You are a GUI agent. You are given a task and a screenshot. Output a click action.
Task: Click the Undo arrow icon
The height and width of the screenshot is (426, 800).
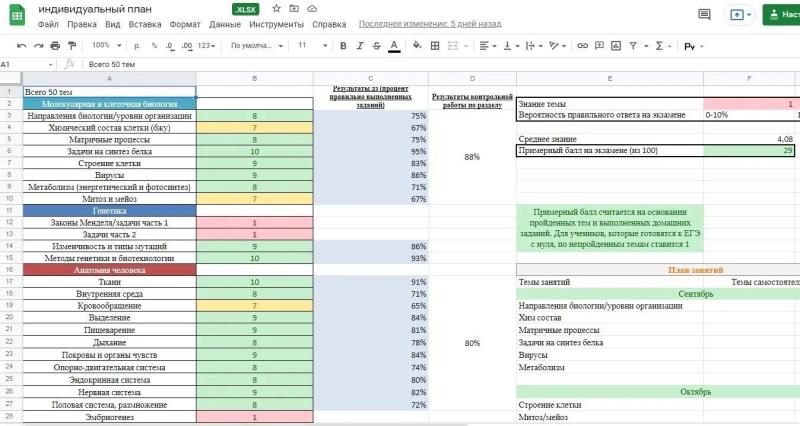click(21, 46)
